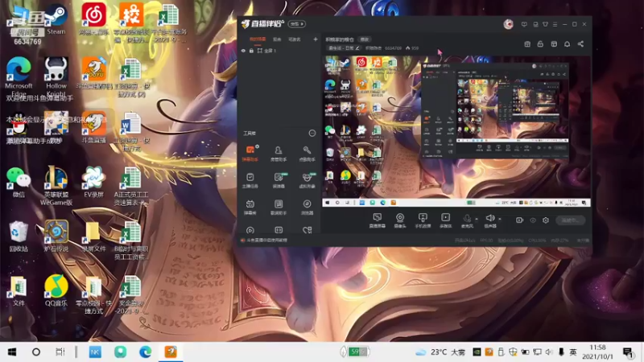Open the tool icon left of 虚拟形象

(279, 180)
